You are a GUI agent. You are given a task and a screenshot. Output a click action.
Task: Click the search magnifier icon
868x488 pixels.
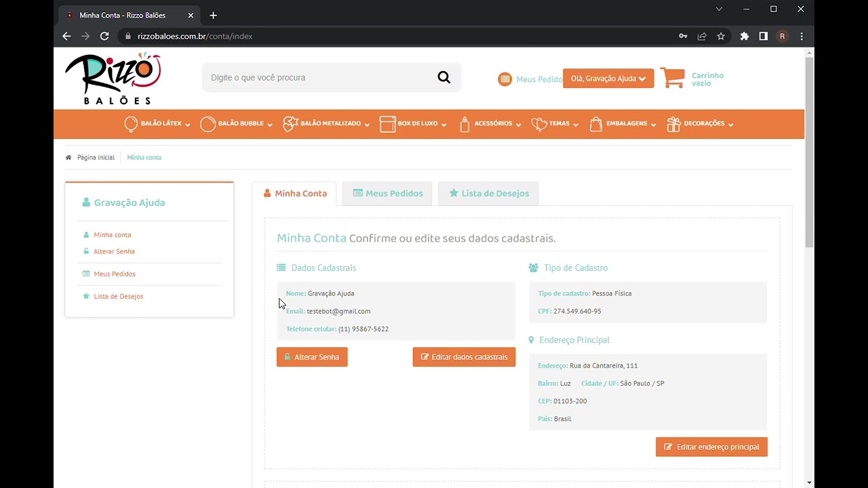(x=443, y=77)
